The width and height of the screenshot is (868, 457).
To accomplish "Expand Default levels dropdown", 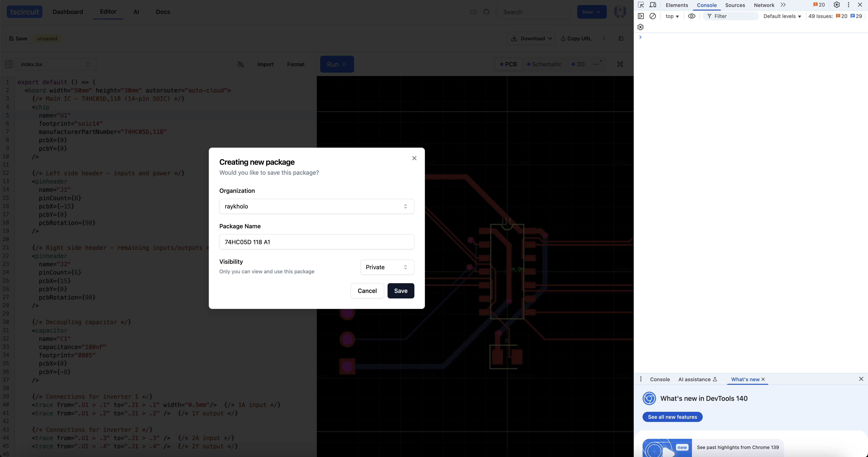I will click(782, 16).
